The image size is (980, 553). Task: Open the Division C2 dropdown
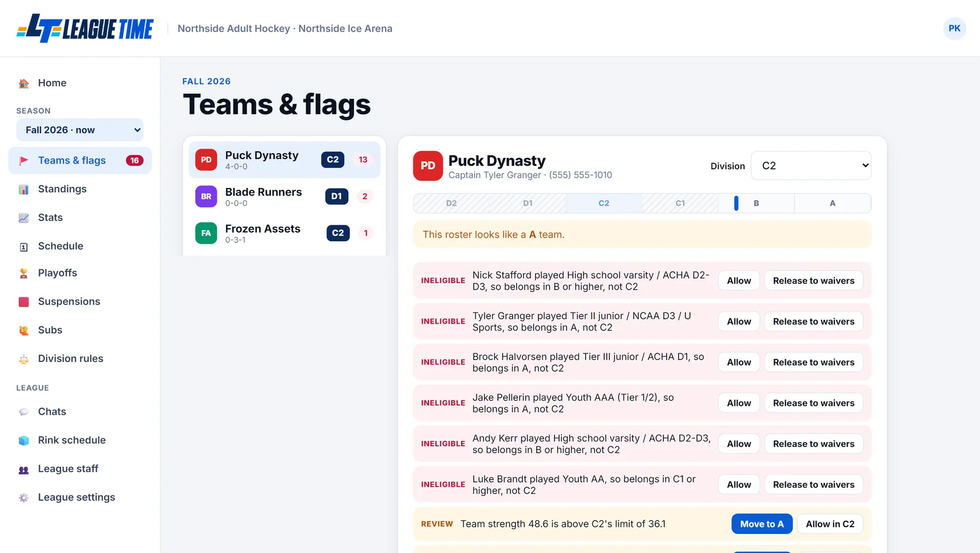click(x=811, y=165)
